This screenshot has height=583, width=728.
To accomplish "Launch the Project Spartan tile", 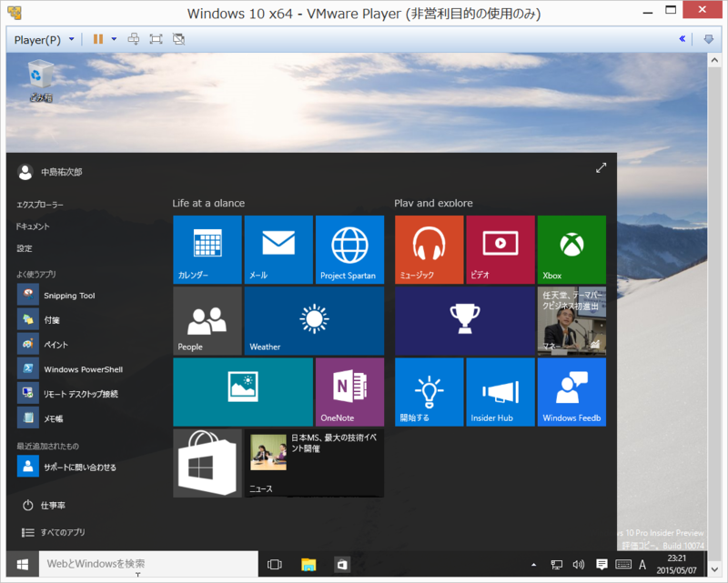I will tap(349, 249).
